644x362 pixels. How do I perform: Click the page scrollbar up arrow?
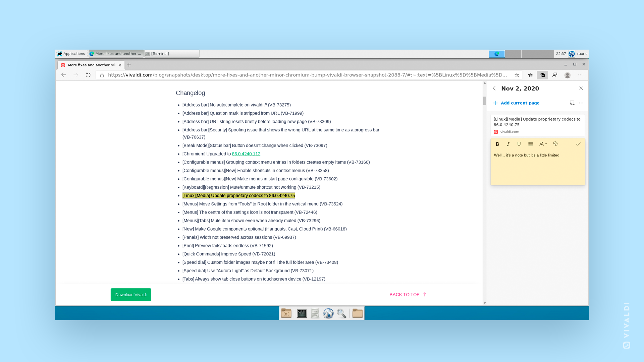pos(485,83)
